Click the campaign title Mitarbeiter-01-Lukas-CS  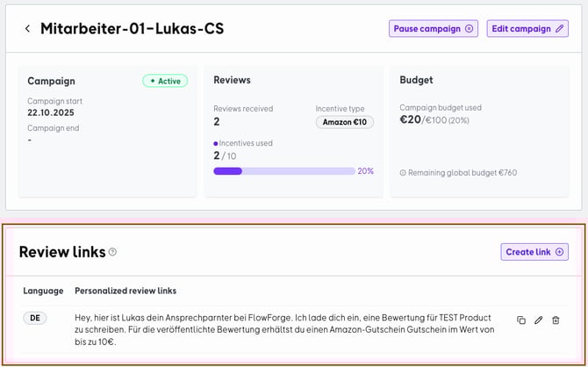pos(132,29)
